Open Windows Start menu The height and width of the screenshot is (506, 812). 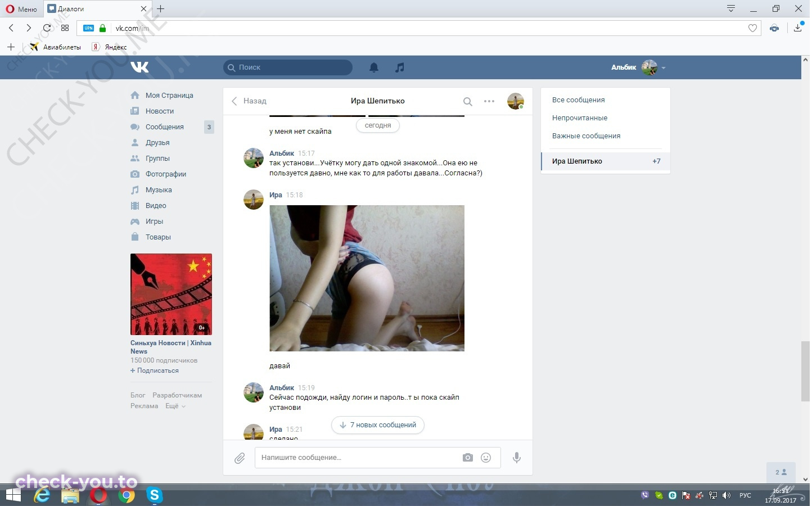click(x=13, y=495)
